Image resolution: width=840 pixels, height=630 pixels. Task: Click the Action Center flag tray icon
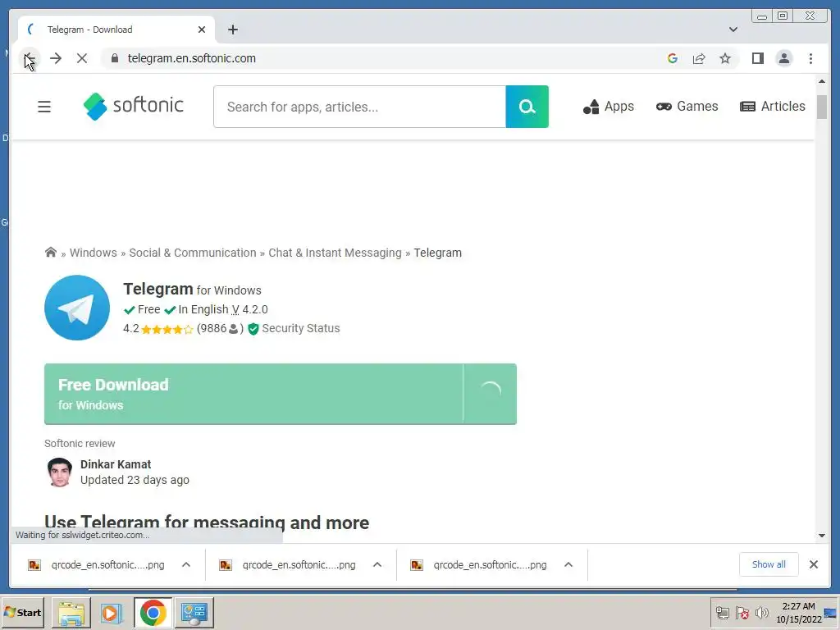tap(742, 613)
